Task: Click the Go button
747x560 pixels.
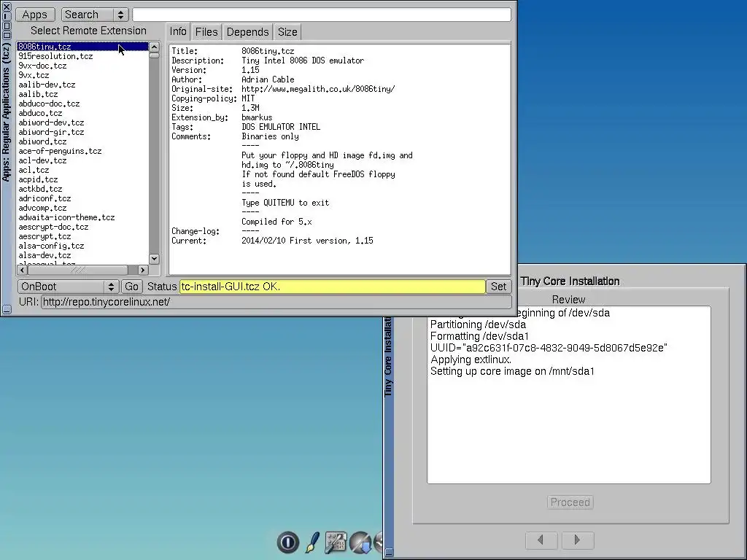Action: point(131,286)
